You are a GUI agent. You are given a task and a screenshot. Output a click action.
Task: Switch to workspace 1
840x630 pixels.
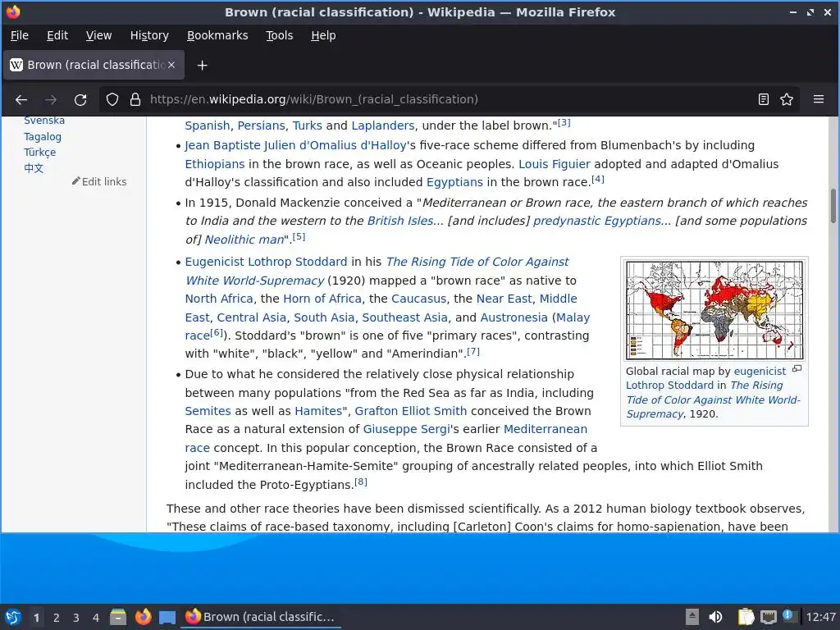click(x=36, y=618)
